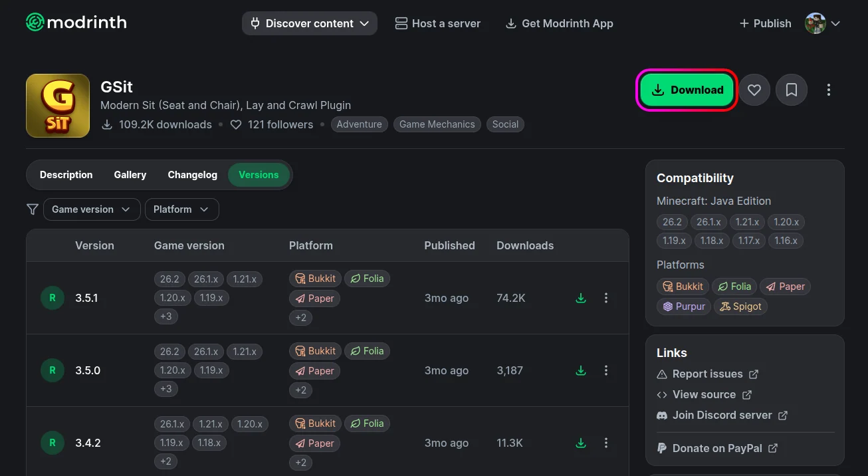Open more options for version 3.4.2
The height and width of the screenshot is (476, 868).
[605, 443]
